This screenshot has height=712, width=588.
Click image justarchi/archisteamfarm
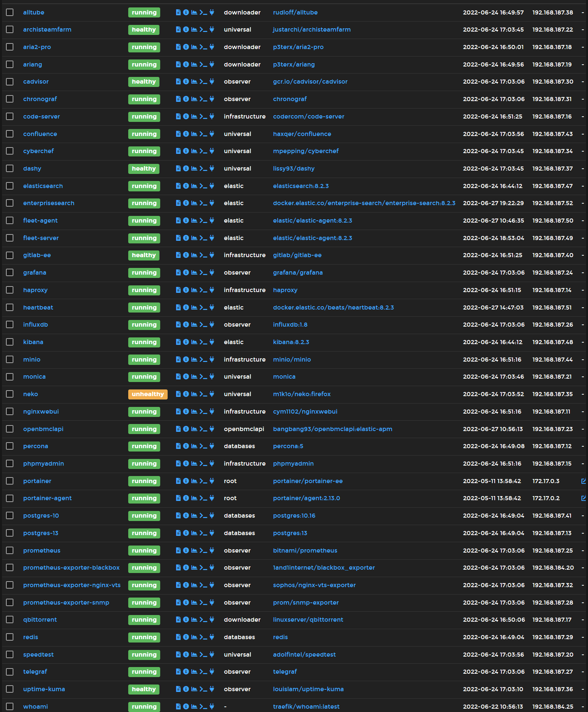311,29
